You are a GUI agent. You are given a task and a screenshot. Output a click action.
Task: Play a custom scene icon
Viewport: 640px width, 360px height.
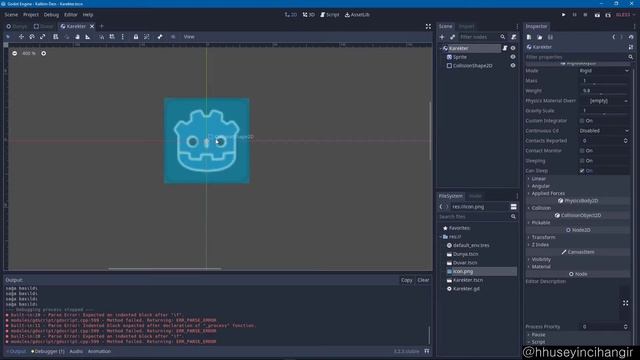pyautogui.click(x=608, y=15)
